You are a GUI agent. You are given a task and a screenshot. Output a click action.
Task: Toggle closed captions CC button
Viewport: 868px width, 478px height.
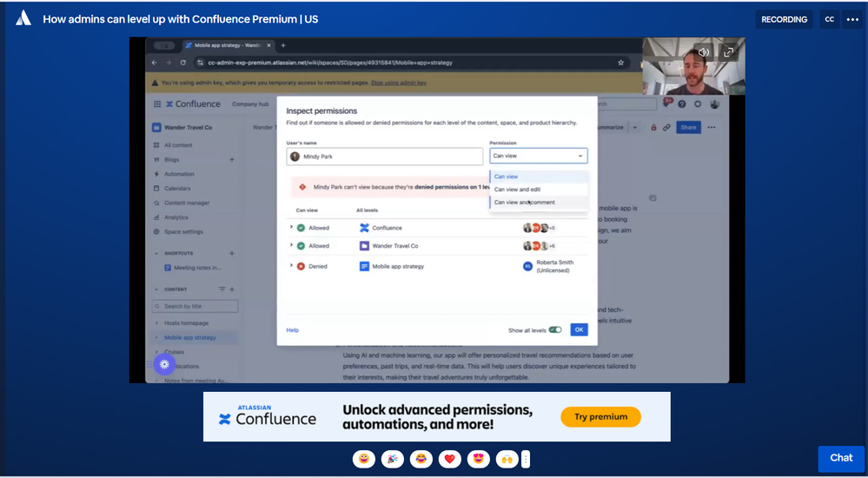click(829, 19)
